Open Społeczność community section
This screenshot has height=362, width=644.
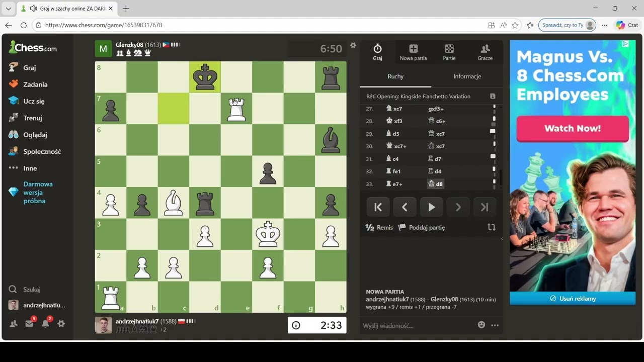[x=35, y=151]
